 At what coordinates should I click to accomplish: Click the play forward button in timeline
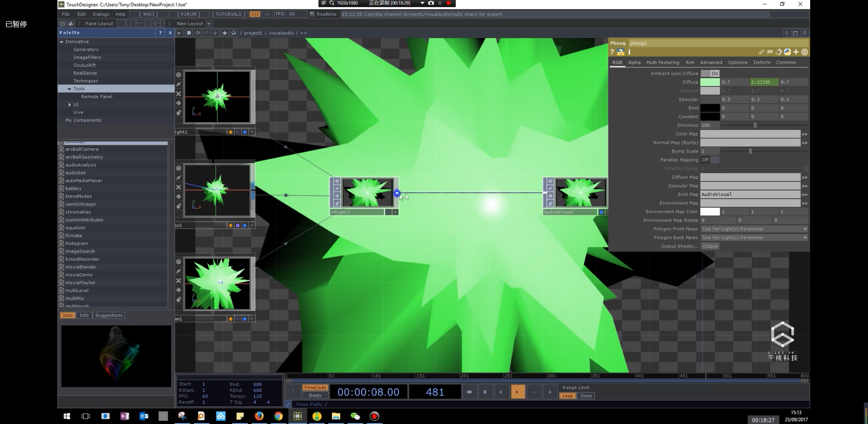click(517, 392)
